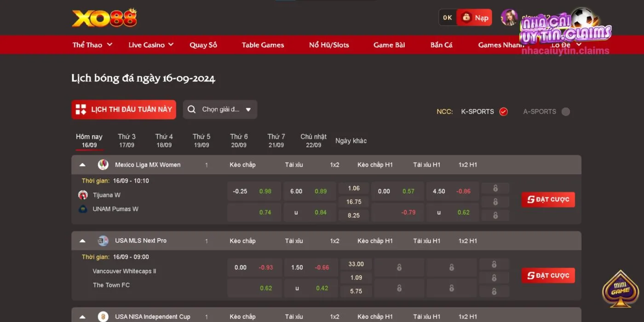The image size is (644, 322).
Task: Open the Nổ Hũ/Slots menu item
Action: 329,45
